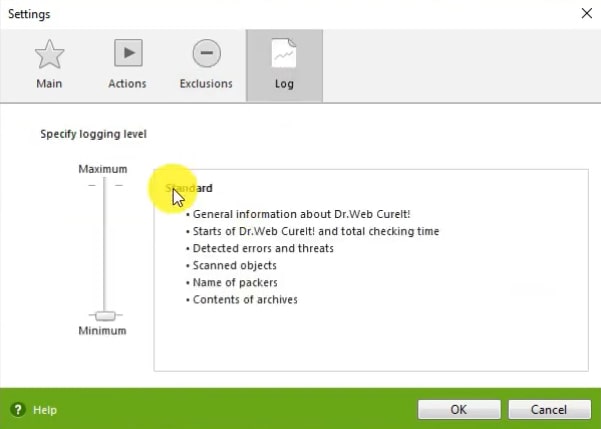Close the Settings dialog with the X
Viewport: 601px width, 429px height.
click(585, 14)
